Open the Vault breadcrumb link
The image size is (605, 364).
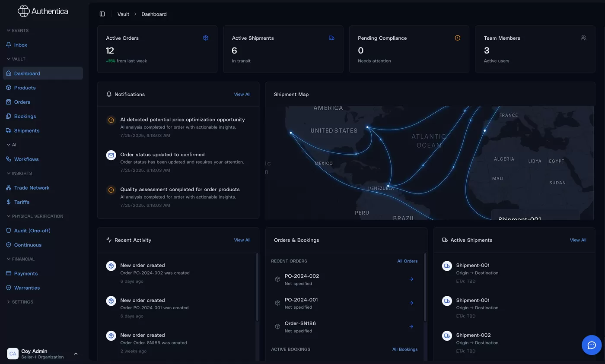pos(123,14)
